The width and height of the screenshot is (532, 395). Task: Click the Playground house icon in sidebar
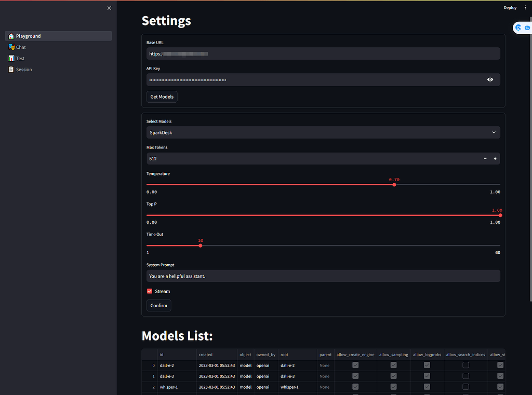(11, 36)
